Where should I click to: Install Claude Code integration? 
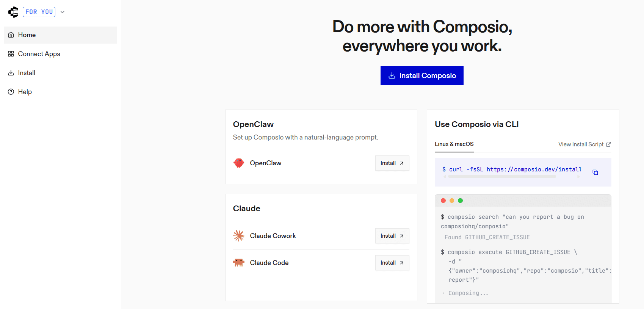(x=392, y=263)
